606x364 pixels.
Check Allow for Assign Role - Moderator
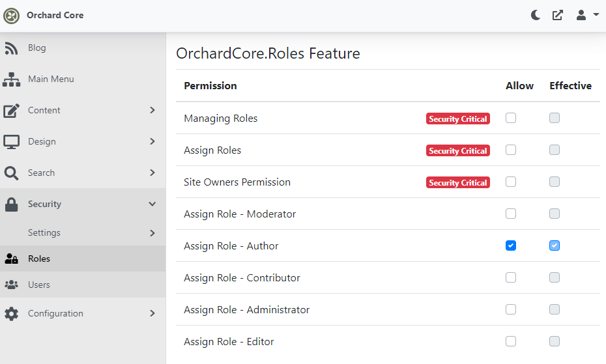pos(511,214)
